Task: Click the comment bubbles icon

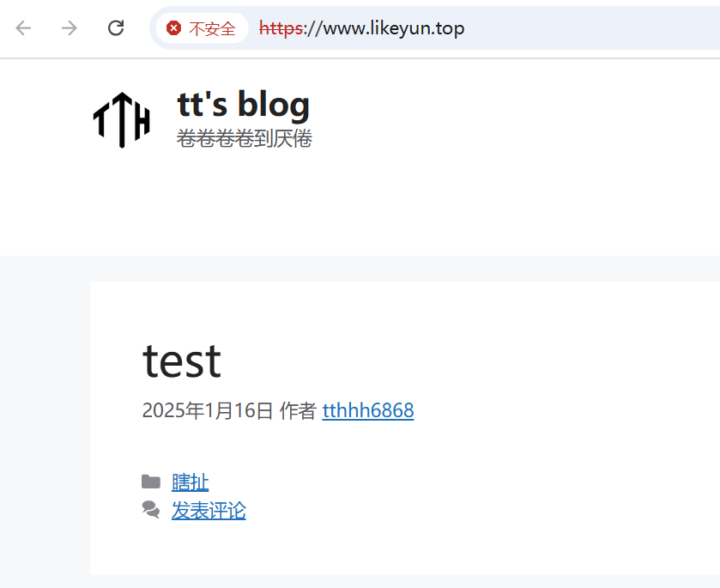Action: [x=151, y=510]
